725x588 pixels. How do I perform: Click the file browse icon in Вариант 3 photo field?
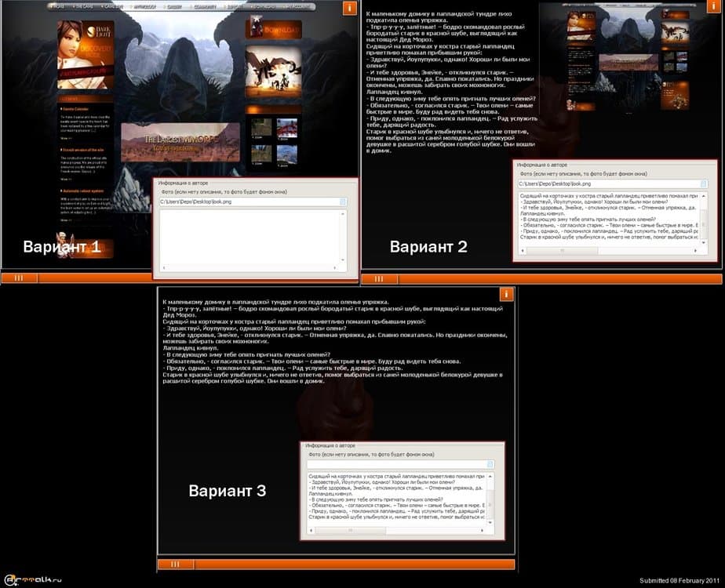[490, 464]
